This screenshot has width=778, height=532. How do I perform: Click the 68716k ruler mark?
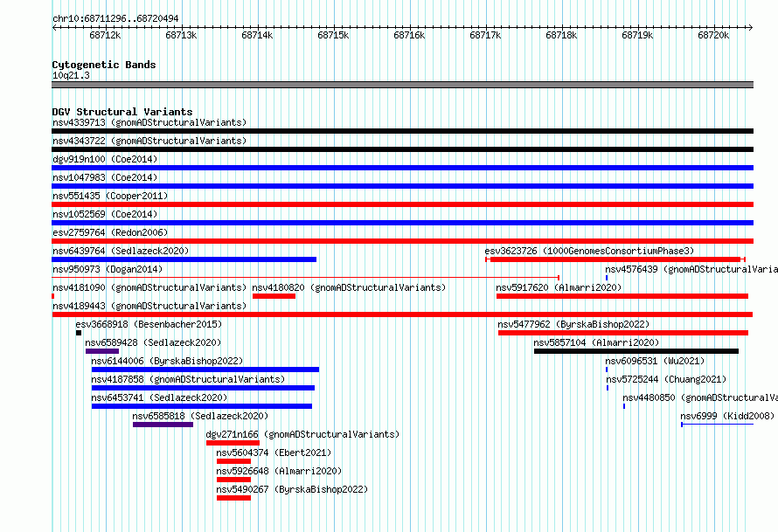[x=409, y=35]
